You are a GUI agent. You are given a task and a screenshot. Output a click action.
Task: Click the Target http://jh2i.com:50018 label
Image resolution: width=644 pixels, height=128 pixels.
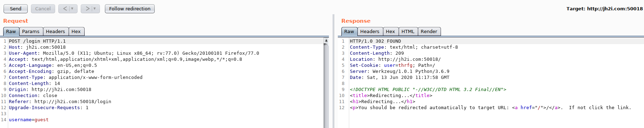point(605,9)
